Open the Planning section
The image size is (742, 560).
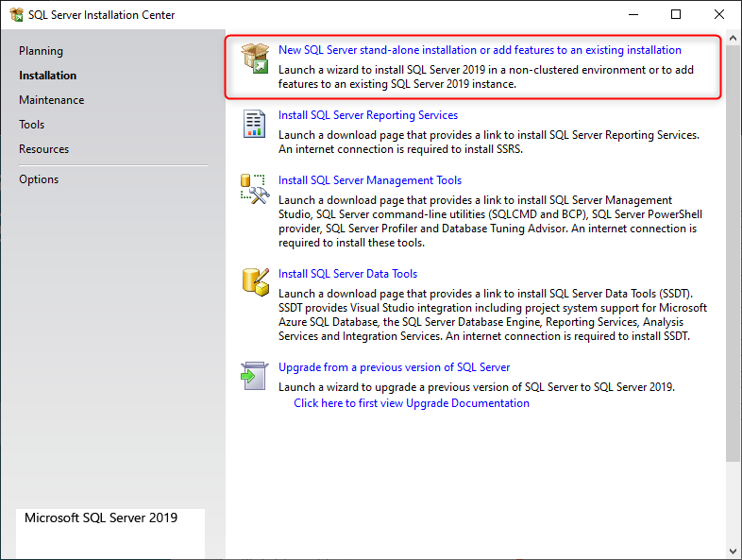click(x=41, y=51)
